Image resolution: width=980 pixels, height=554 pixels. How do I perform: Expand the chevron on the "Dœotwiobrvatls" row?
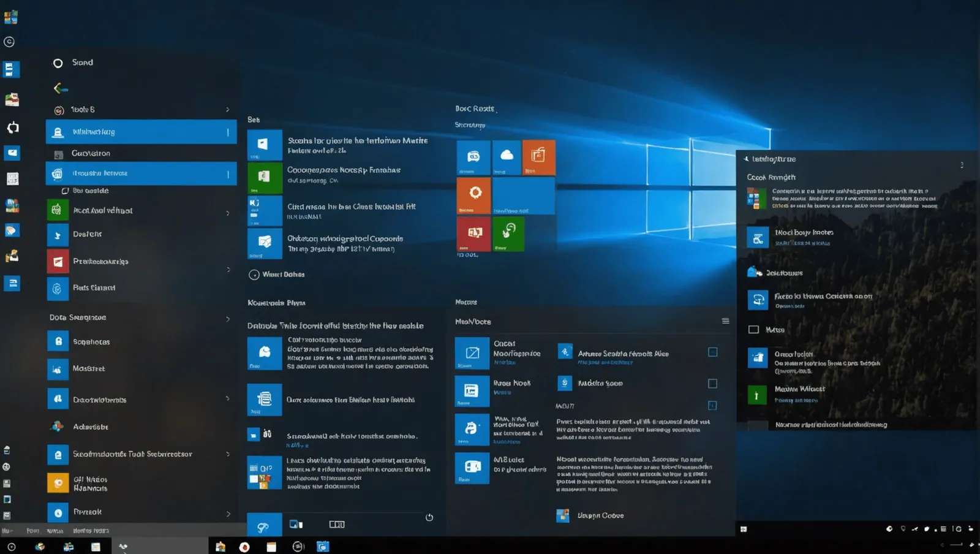pyautogui.click(x=228, y=398)
